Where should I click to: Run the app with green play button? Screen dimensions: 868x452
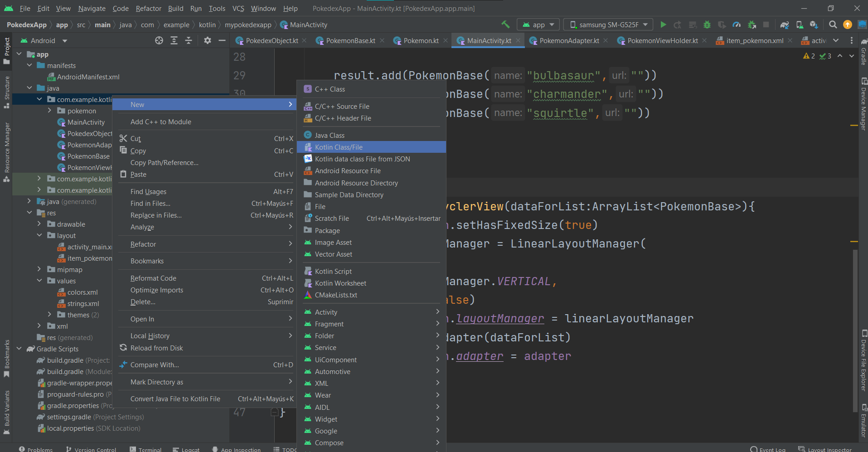[x=663, y=24]
